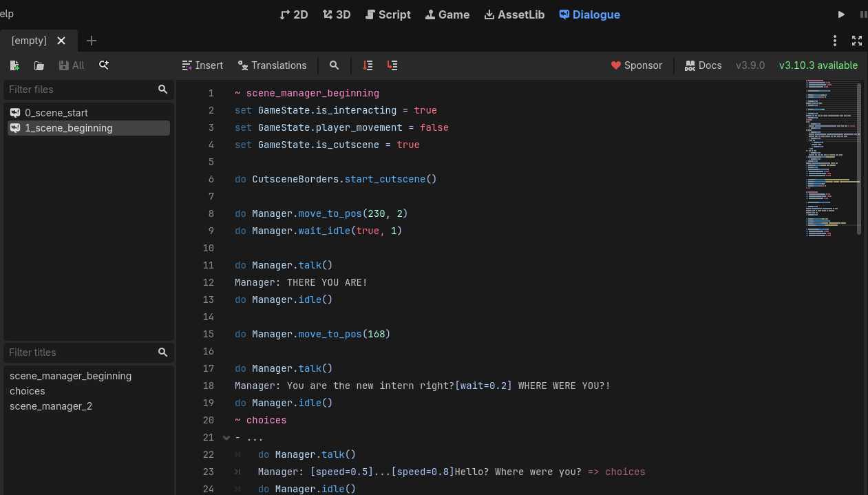Click the v3.10.3 available link

[818, 65]
